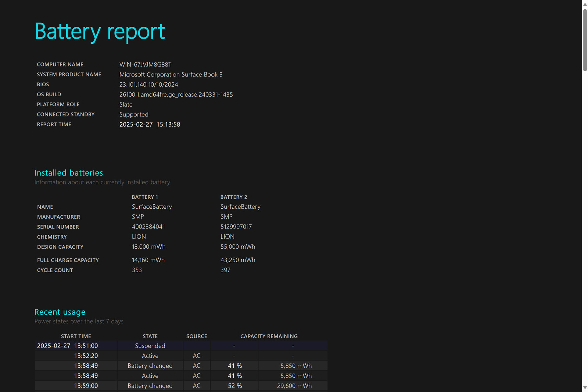Click connected standby value Supported
This screenshot has width=588, height=392.
[134, 115]
